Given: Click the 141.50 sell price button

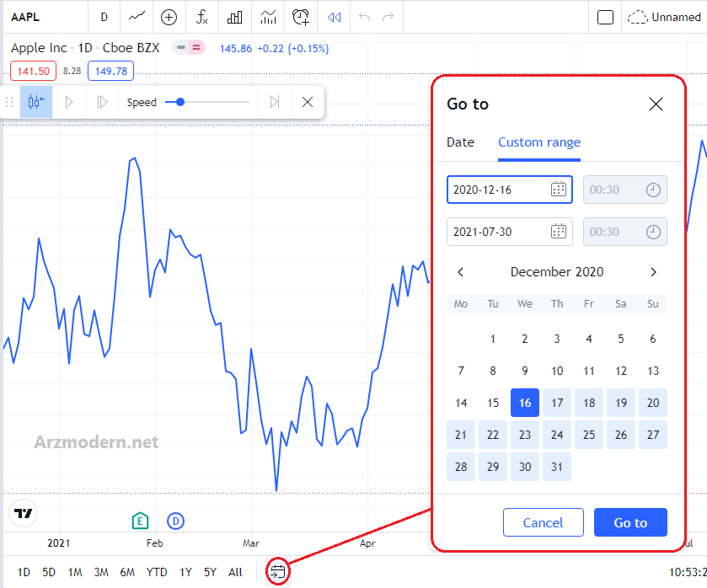Looking at the screenshot, I should tap(34, 72).
